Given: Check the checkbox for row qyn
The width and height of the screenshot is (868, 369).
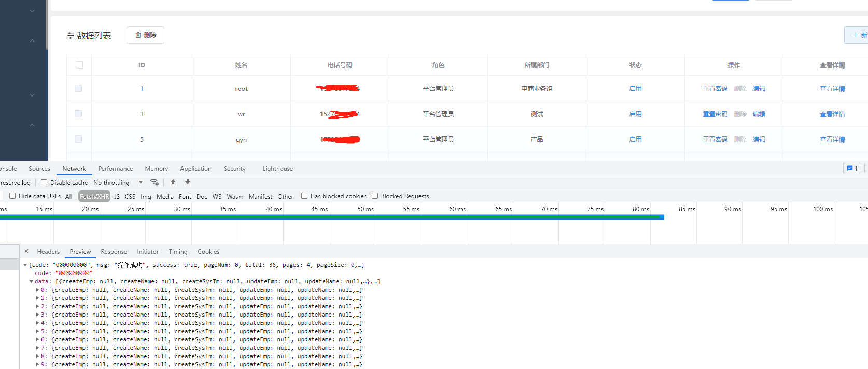Looking at the screenshot, I should coord(78,139).
